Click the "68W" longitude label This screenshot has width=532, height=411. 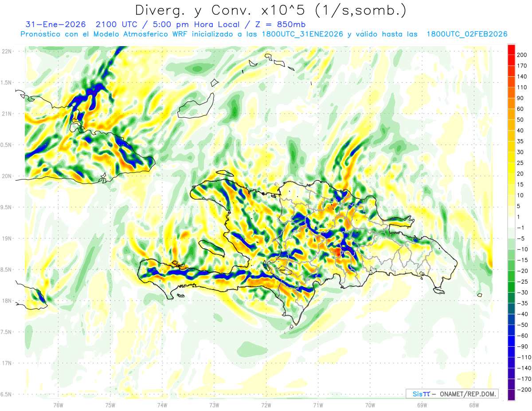(474, 405)
